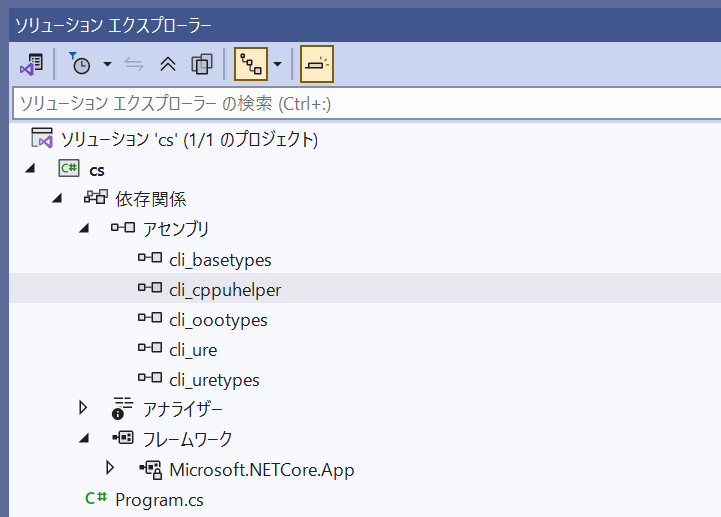Click the Collapse All toolbar icon

click(x=168, y=65)
